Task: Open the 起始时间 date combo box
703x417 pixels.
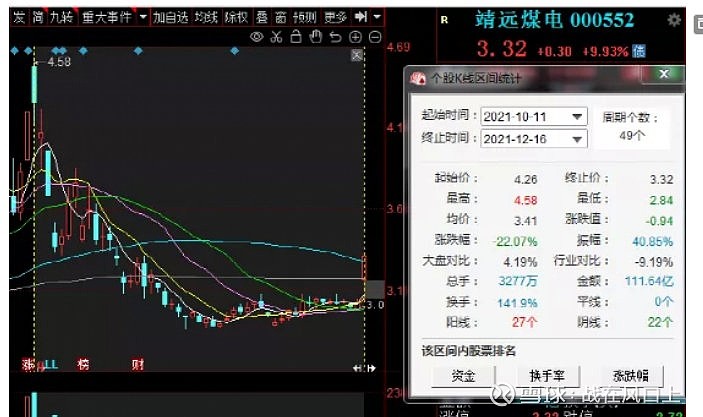Action: coord(534,117)
